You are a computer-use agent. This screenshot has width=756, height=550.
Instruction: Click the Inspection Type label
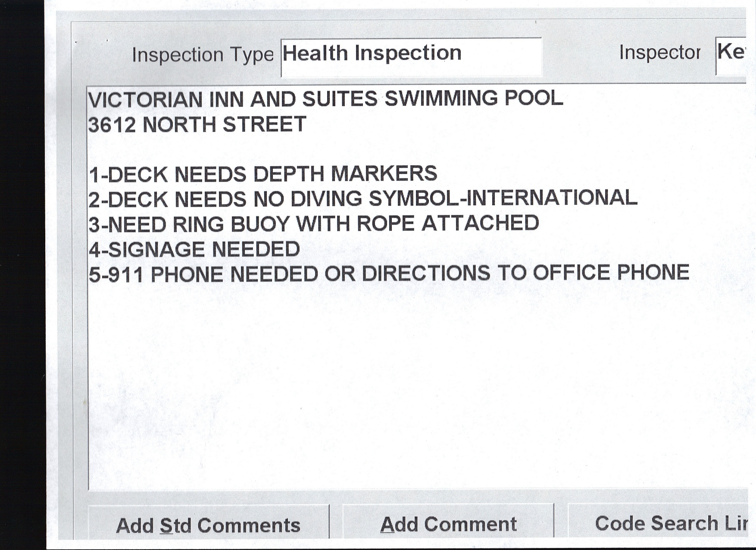click(203, 55)
